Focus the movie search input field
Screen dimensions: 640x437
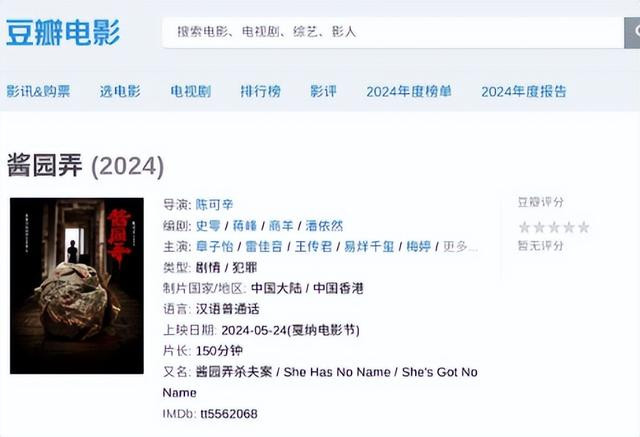[x=393, y=33]
